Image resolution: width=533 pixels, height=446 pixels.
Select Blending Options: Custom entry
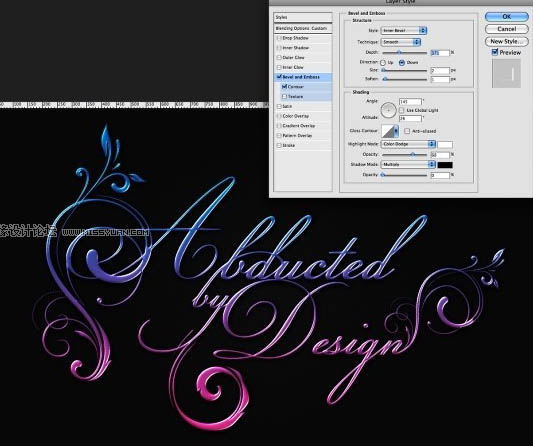point(303,28)
